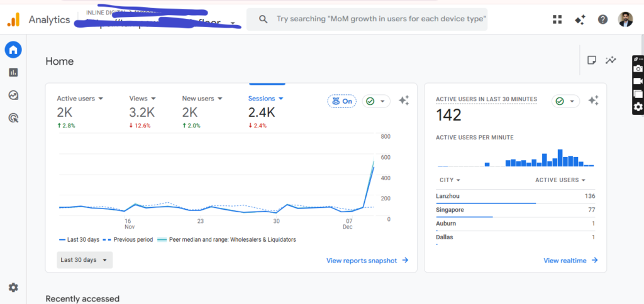
Task: Open the realtime card data quality dropdown
Action: 565,101
